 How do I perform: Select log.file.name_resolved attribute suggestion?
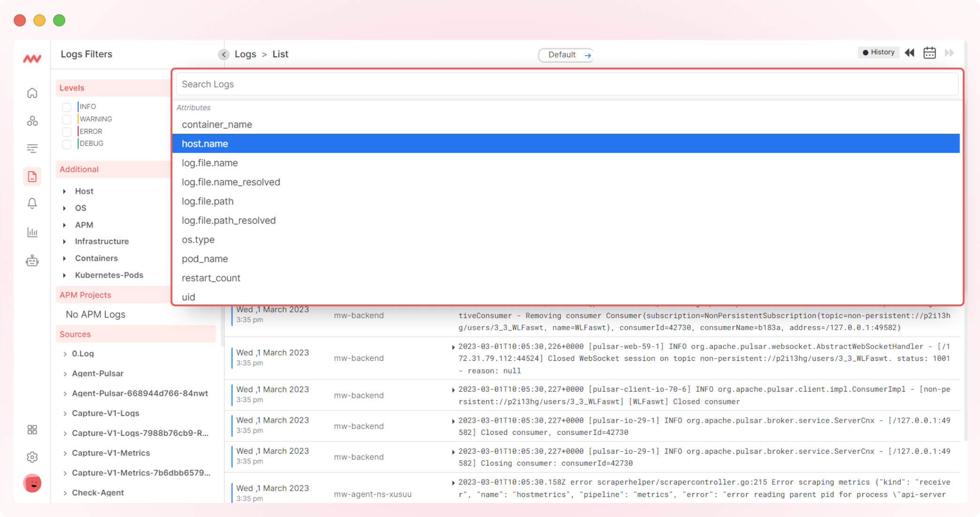[x=566, y=182]
